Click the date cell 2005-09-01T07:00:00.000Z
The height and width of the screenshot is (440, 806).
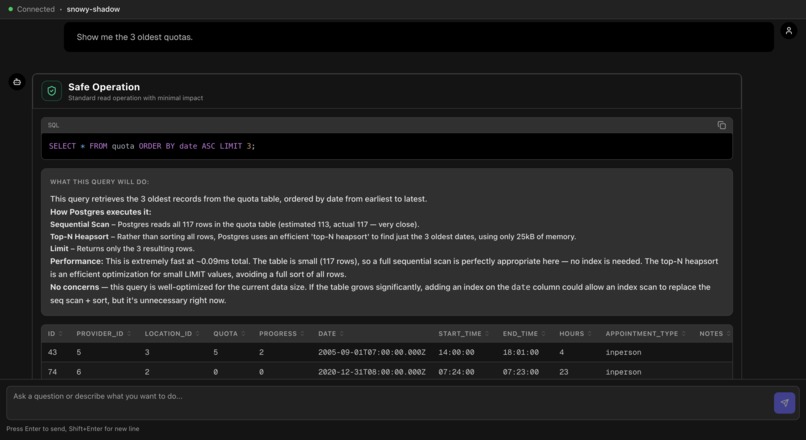tap(372, 352)
